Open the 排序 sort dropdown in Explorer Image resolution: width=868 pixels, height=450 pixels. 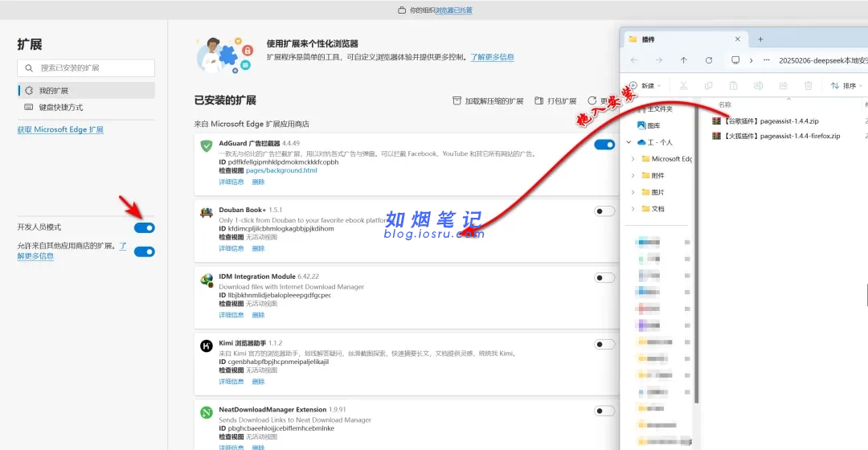(846, 86)
